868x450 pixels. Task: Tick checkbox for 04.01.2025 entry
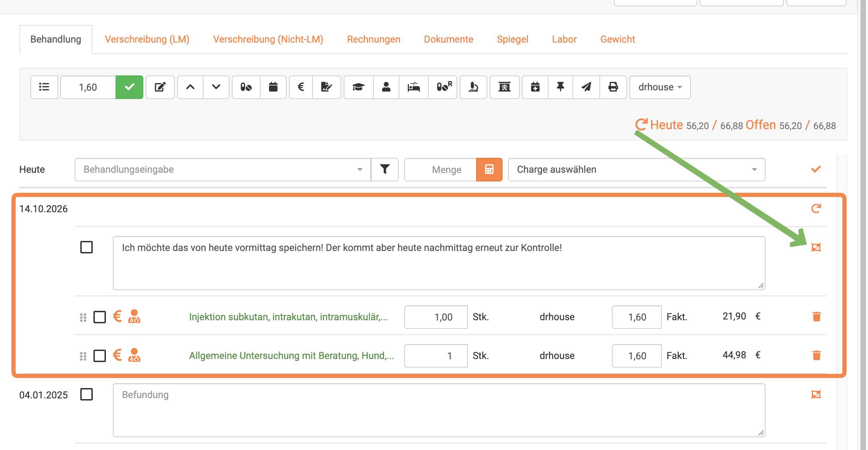(87, 394)
